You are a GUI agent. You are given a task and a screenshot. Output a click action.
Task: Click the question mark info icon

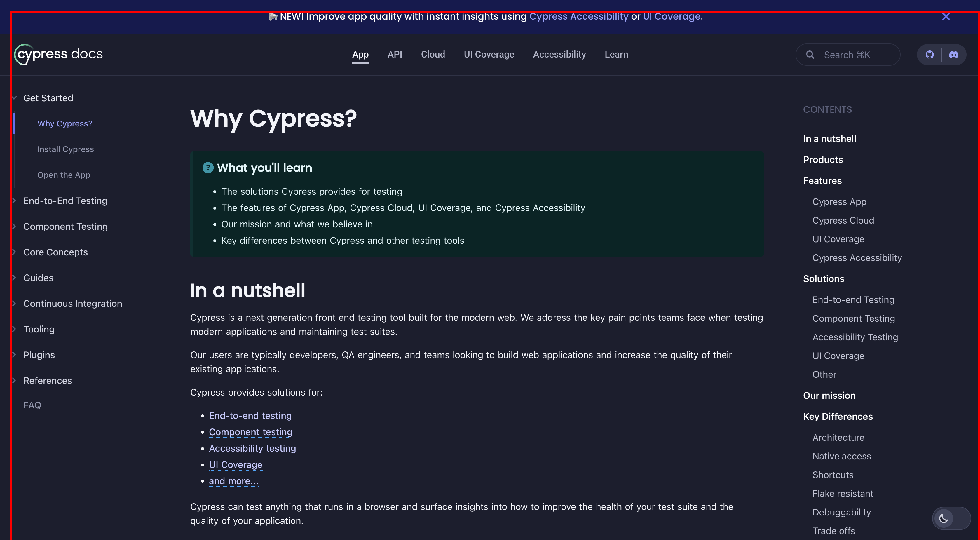pos(208,168)
